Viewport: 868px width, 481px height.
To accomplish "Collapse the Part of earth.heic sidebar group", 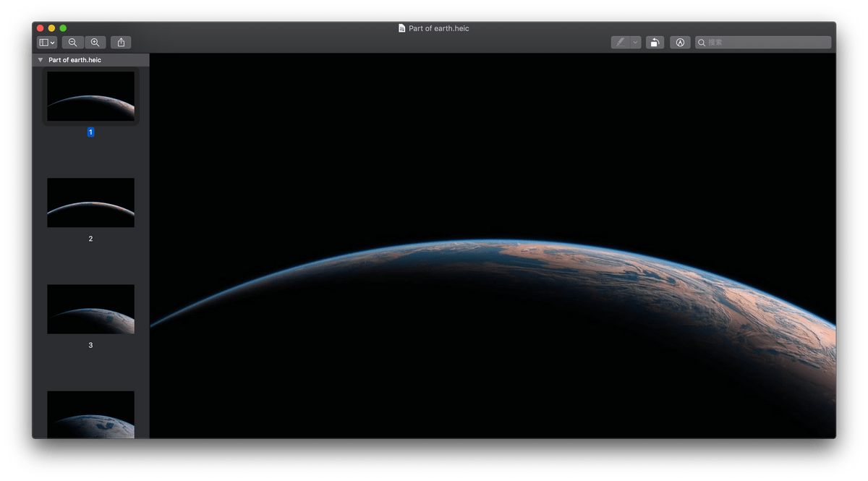I will tap(41, 60).
